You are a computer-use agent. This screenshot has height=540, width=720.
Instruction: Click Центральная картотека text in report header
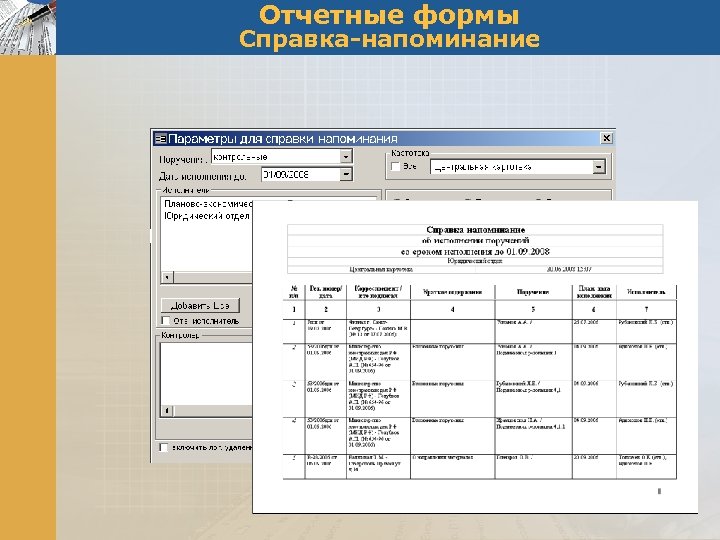[x=381, y=270]
